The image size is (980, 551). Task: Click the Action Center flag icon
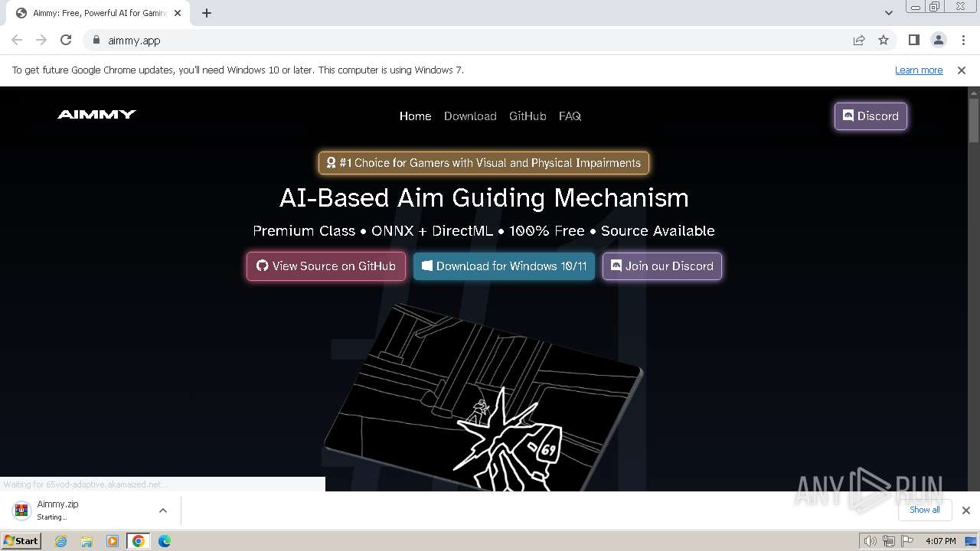tap(906, 541)
